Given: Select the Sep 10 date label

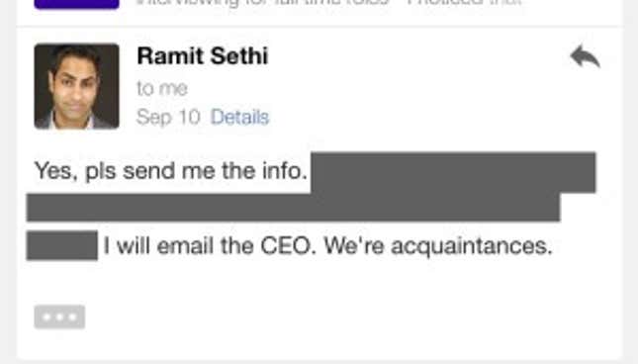Looking at the screenshot, I should pos(168,117).
